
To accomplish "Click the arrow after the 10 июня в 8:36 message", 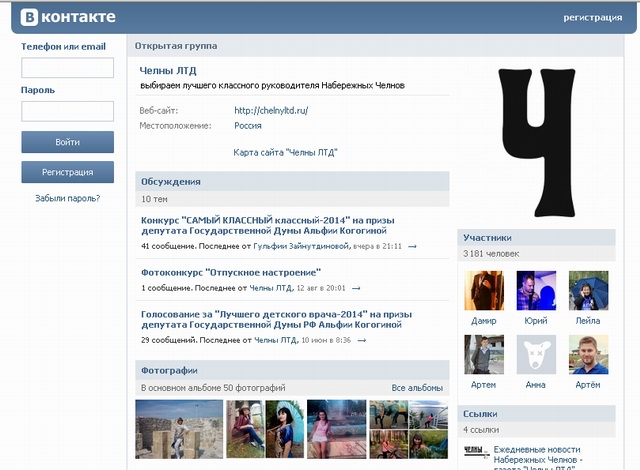I will (x=361, y=341).
